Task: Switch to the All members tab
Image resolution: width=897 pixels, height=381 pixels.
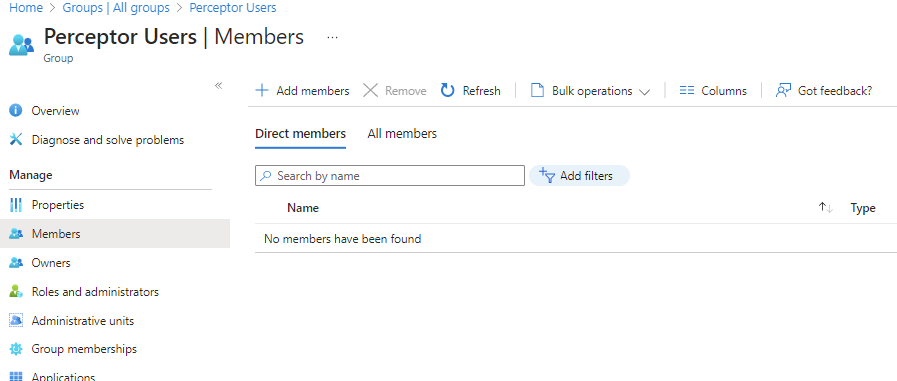Action: pos(402,134)
